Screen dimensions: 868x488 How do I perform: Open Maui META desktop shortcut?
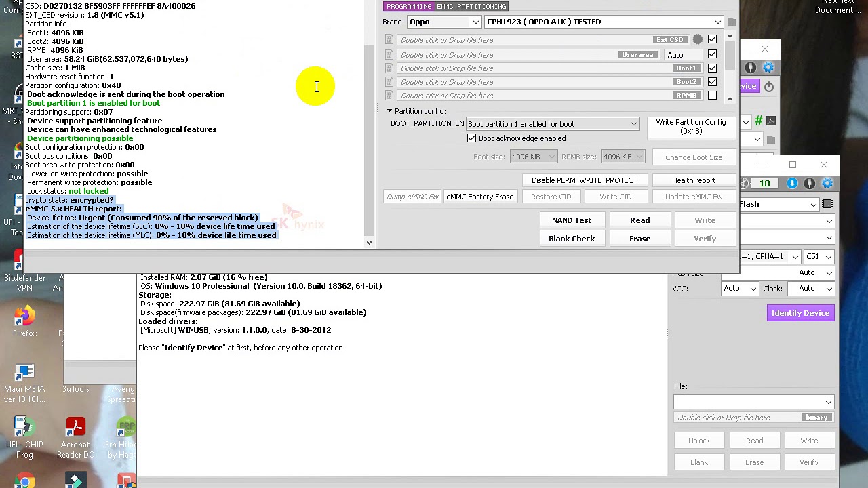24,383
